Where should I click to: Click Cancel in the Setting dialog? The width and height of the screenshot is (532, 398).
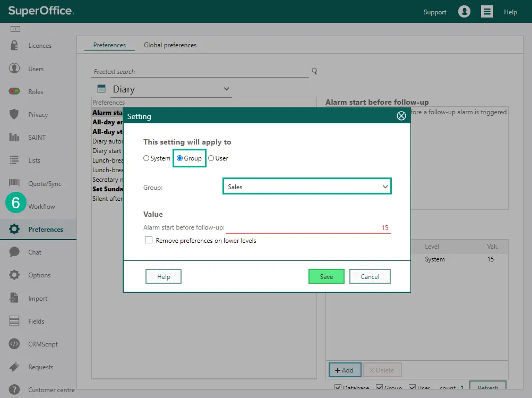point(370,276)
